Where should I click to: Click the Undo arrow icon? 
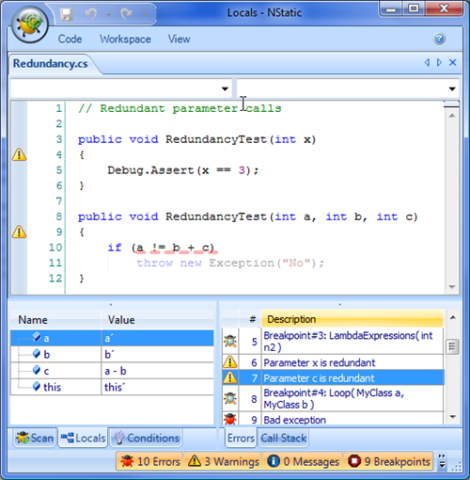tap(91, 14)
